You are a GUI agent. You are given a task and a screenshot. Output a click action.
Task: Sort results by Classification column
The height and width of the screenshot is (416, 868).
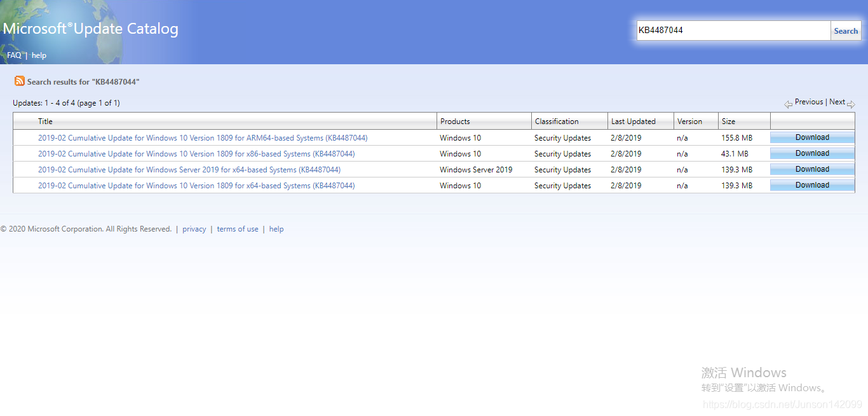coord(557,121)
